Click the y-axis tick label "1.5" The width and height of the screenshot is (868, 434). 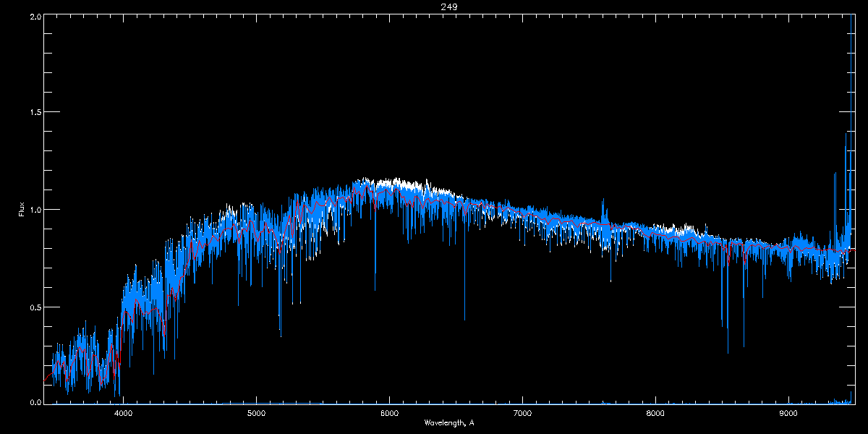pyautogui.click(x=34, y=112)
